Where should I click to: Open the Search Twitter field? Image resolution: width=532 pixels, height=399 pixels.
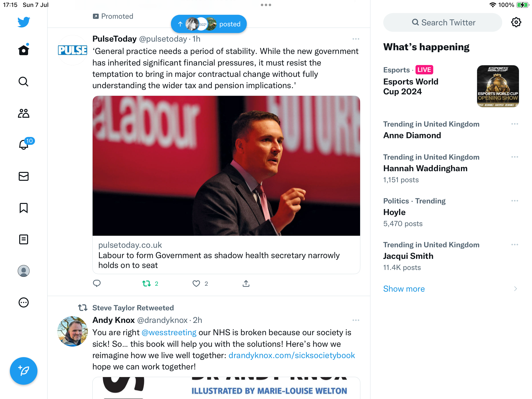pyautogui.click(x=443, y=22)
